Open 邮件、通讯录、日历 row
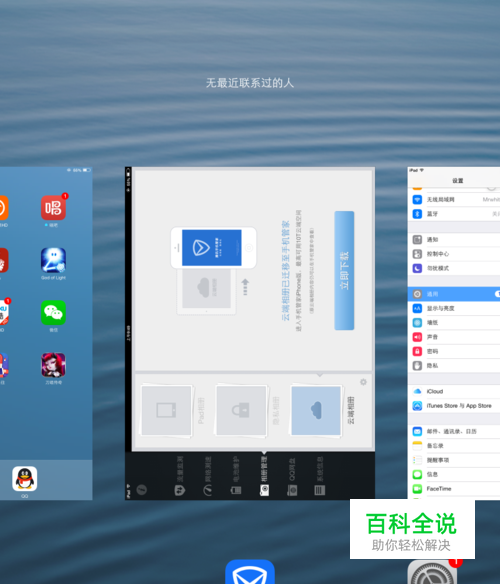This screenshot has width=500, height=584. click(x=454, y=431)
